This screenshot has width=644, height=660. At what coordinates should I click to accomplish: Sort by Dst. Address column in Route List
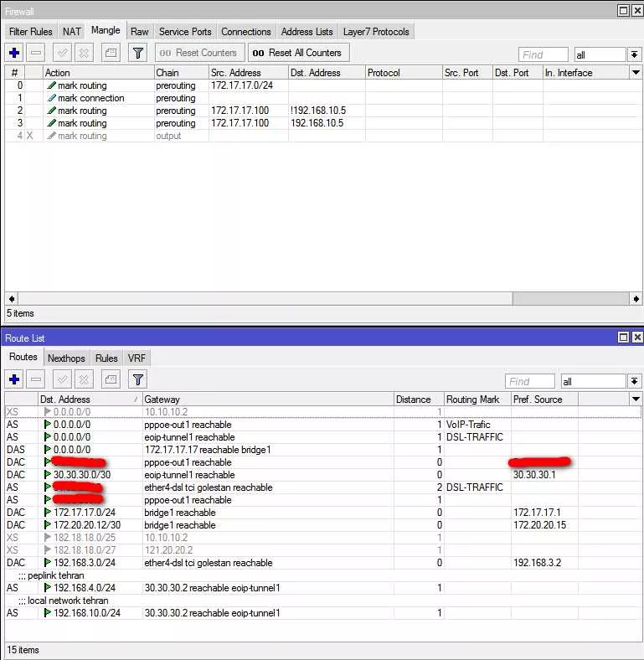point(90,399)
